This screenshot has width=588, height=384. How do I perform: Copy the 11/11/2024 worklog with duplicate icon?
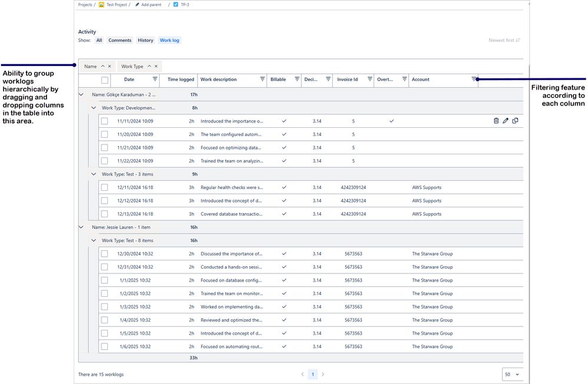tap(516, 121)
